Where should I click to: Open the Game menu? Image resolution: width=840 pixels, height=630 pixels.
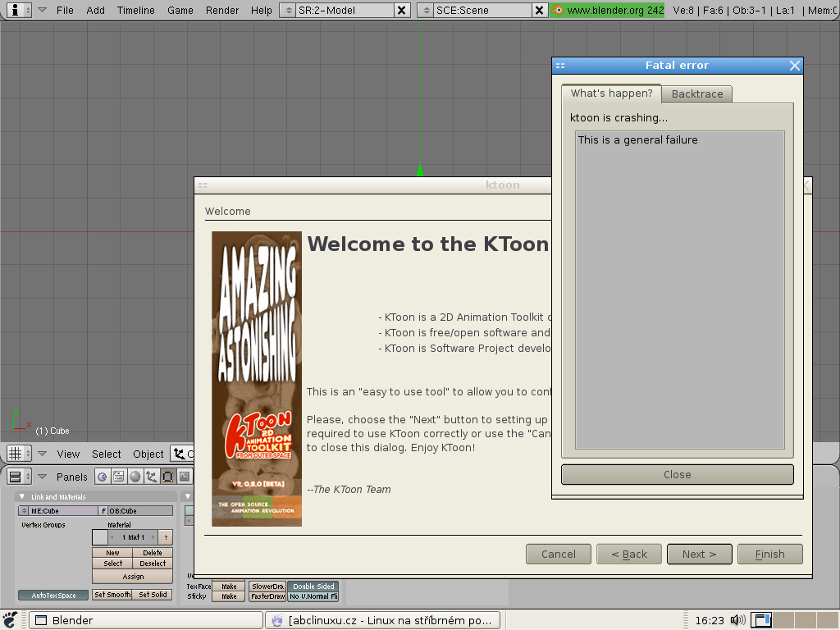pos(180,10)
